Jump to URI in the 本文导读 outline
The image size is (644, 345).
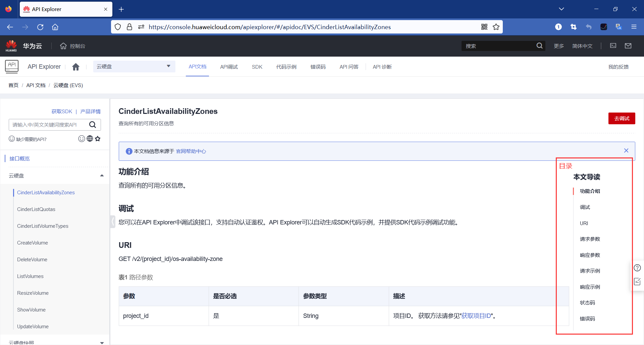[x=584, y=223]
